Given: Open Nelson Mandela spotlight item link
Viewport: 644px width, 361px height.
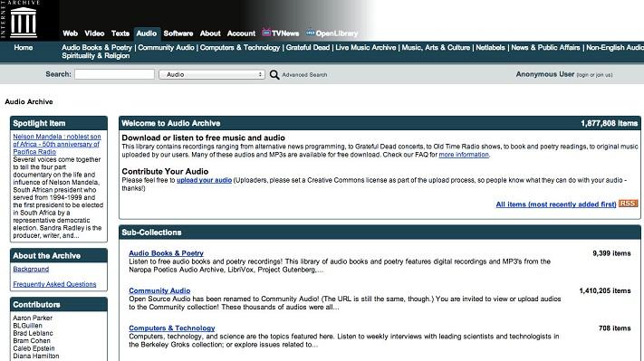Looking at the screenshot, I should coord(57,144).
